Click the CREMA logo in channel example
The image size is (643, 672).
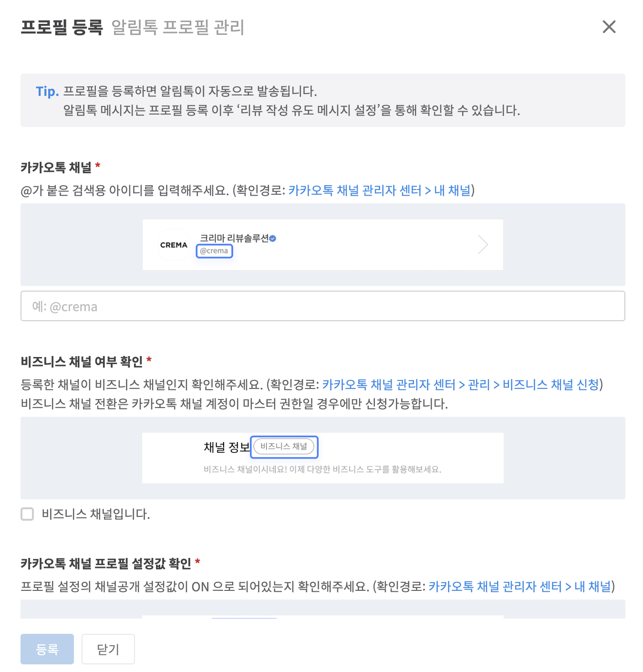click(174, 245)
